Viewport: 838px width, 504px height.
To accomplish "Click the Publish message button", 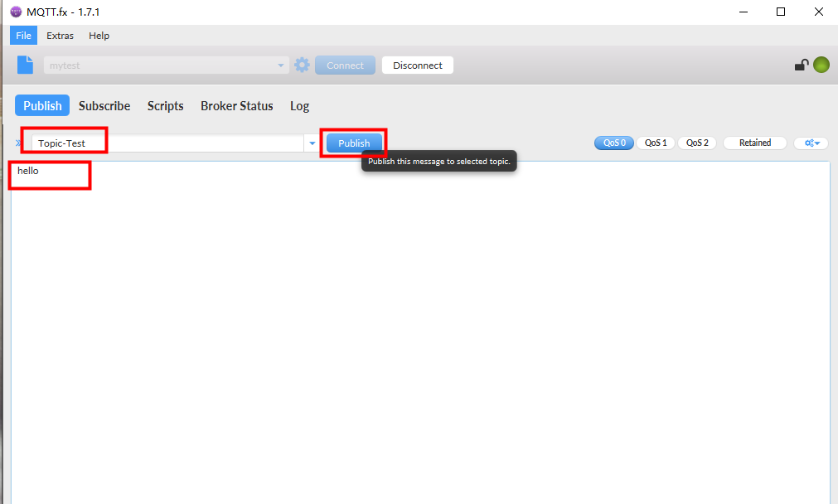I will [x=354, y=143].
